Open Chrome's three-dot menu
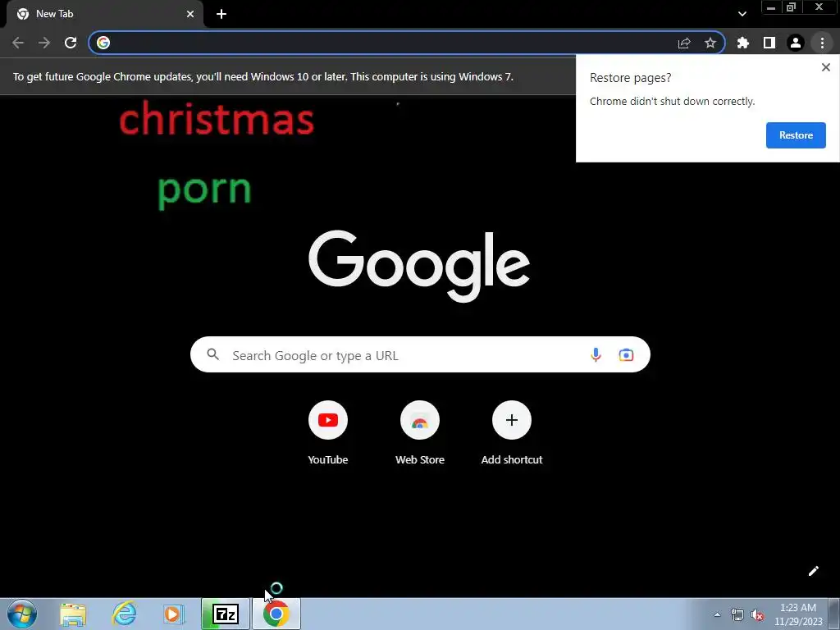Viewport: 840px width, 630px height. tap(822, 43)
